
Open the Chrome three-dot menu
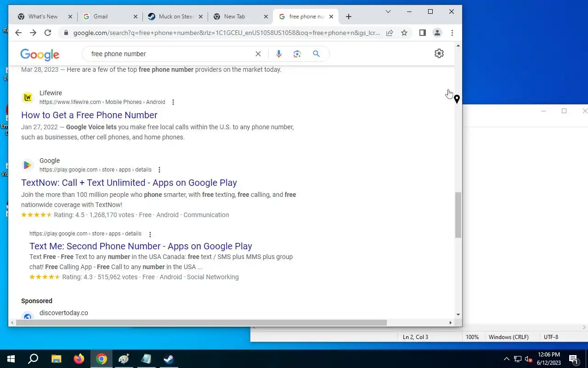[452, 33]
